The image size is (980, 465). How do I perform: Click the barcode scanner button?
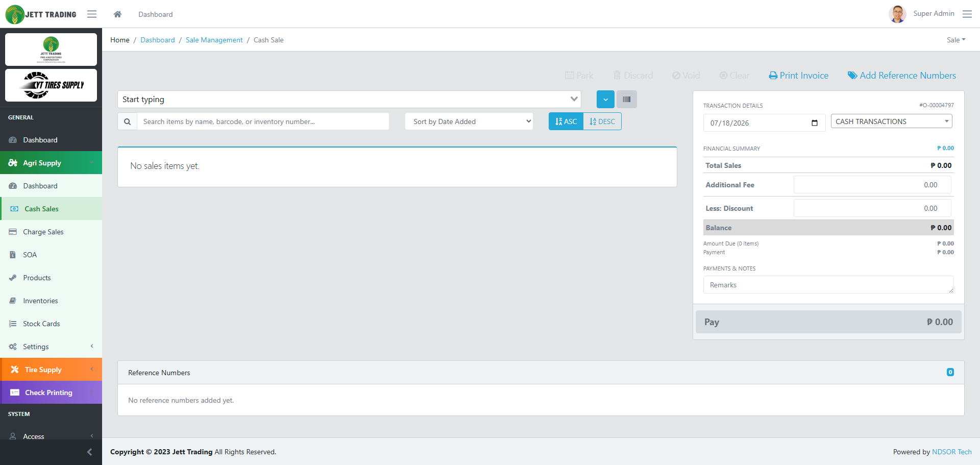(x=627, y=100)
